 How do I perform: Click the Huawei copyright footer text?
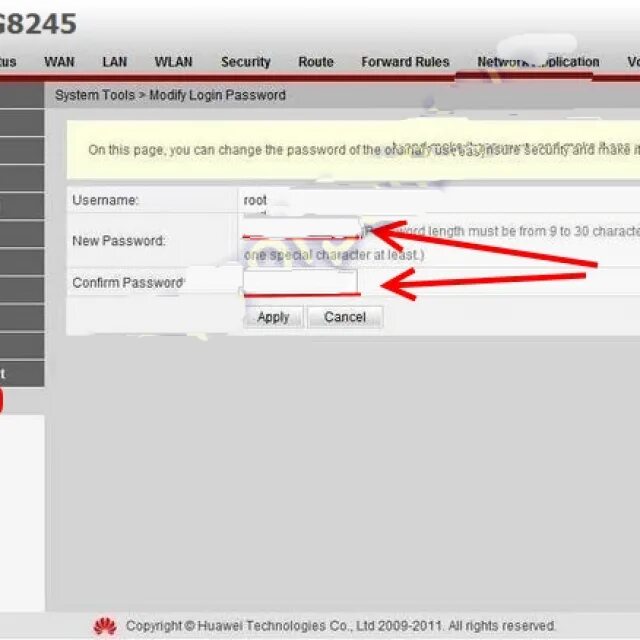click(x=340, y=626)
